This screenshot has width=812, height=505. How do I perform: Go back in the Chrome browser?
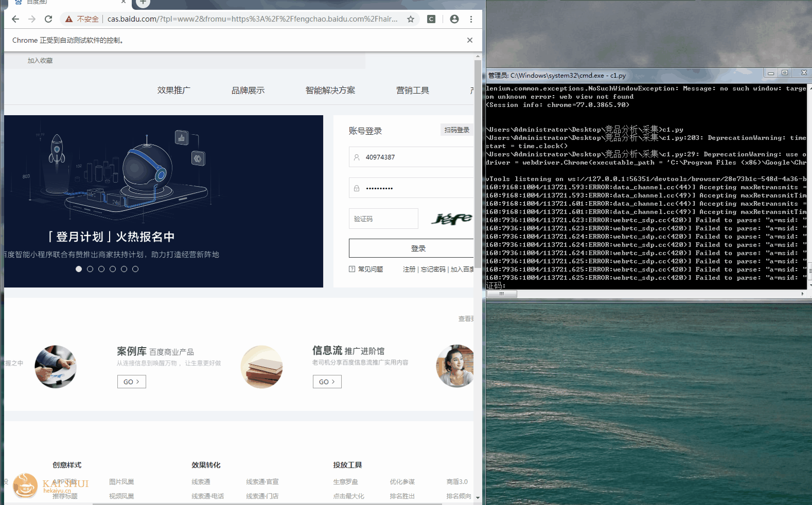click(15, 19)
